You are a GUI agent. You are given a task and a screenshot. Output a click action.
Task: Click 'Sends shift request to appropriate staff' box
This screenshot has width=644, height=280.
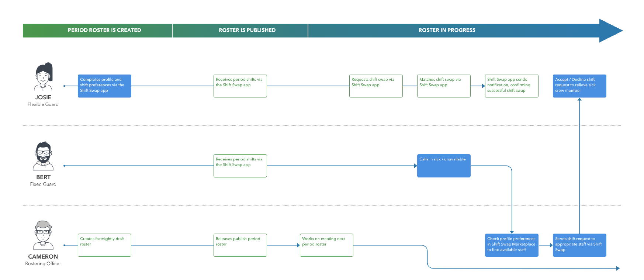(x=579, y=245)
